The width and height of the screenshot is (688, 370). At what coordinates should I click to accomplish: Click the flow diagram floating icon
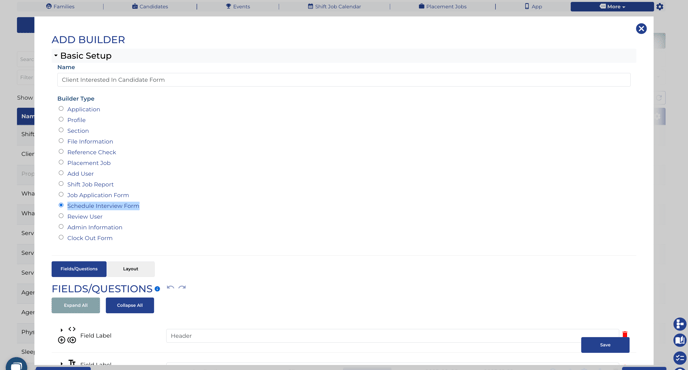point(680,324)
